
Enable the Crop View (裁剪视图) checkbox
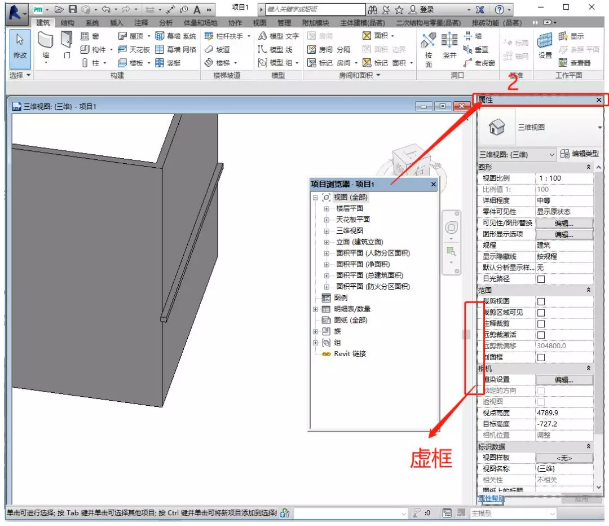(541, 301)
